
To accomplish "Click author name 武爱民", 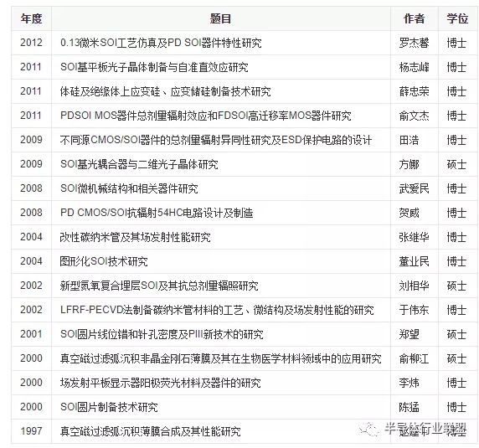I will (414, 188).
